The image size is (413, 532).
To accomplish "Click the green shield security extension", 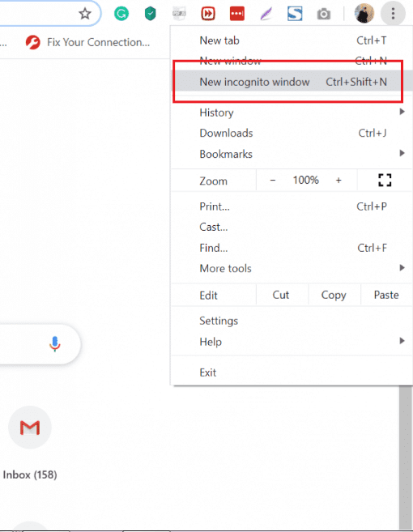I will pos(150,14).
